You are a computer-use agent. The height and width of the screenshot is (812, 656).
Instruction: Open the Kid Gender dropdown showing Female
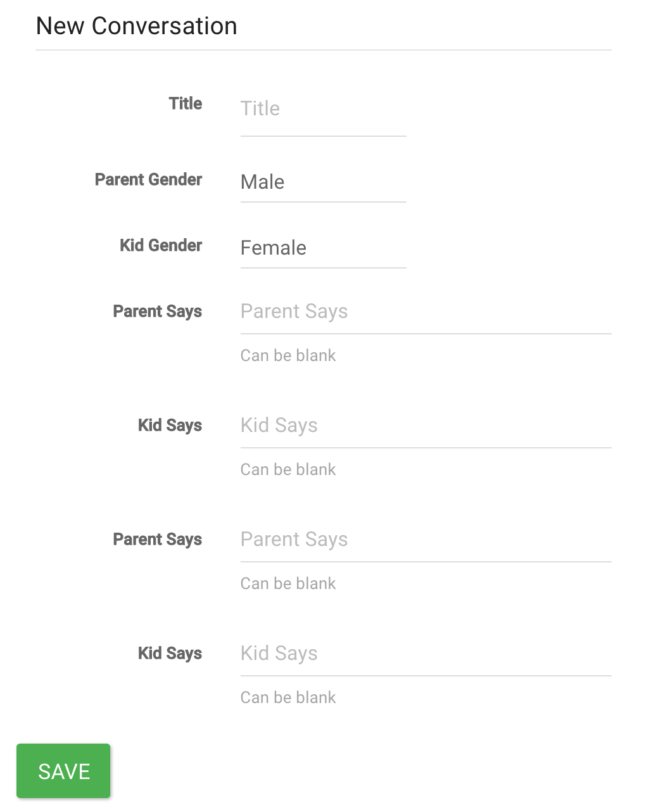pos(323,248)
